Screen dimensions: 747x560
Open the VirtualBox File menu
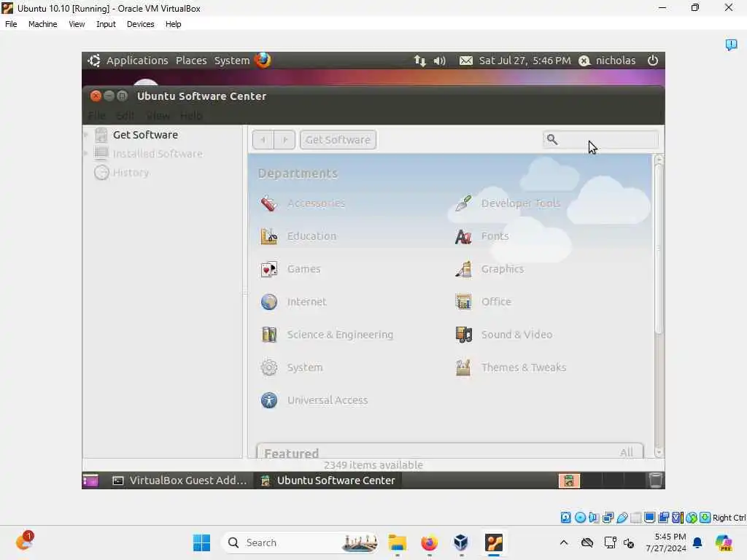click(11, 24)
